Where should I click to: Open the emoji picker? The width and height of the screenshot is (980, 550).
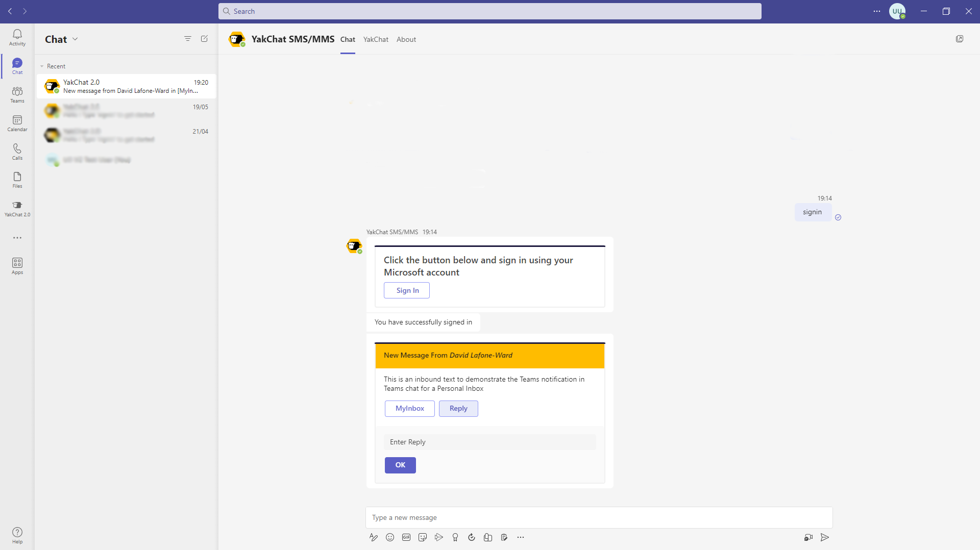coord(390,537)
